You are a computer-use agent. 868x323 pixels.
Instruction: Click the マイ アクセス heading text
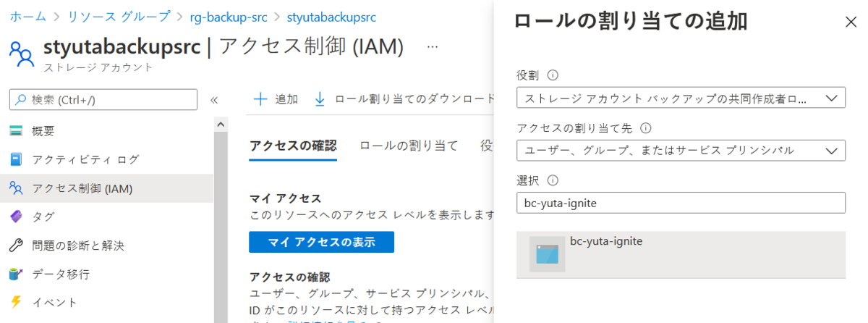point(285,198)
